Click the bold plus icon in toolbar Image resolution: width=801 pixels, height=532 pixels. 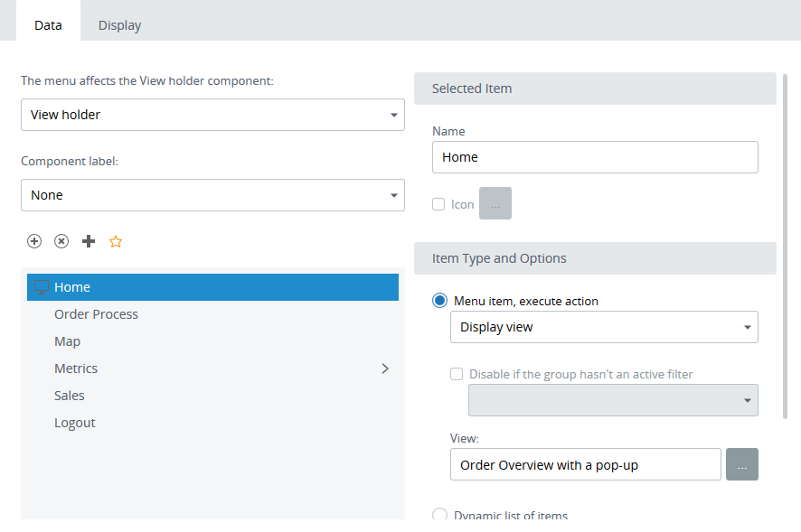[x=89, y=241]
